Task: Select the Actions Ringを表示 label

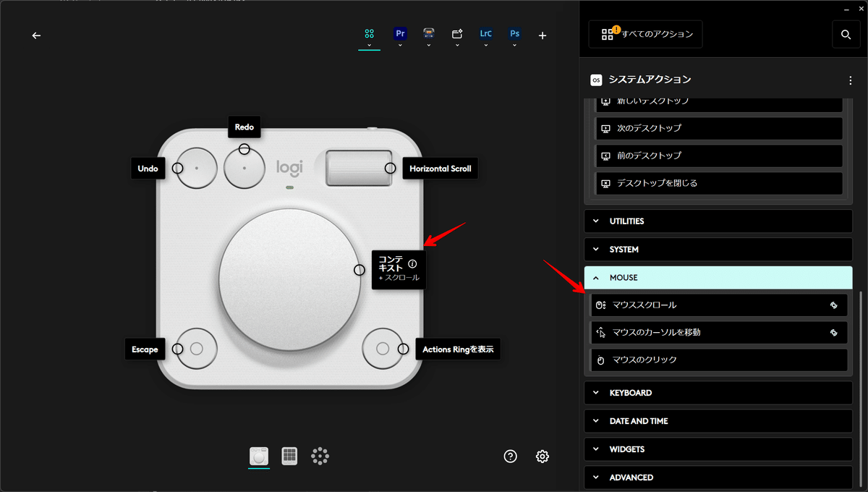Action: pyautogui.click(x=458, y=349)
